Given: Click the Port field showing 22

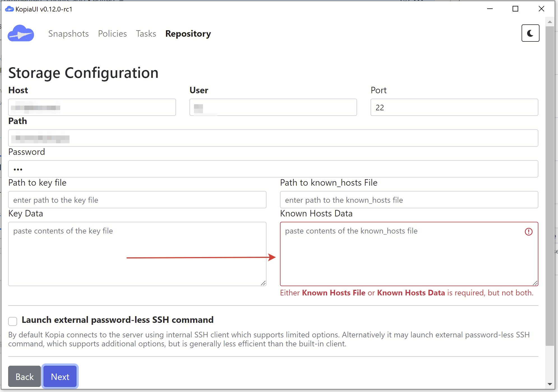Looking at the screenshot, I should point(454,107).
